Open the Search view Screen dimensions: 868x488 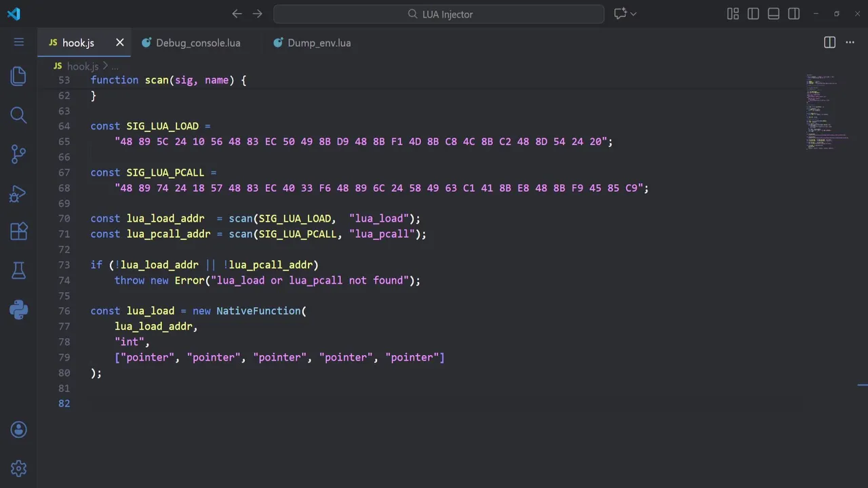pos(18,115)
